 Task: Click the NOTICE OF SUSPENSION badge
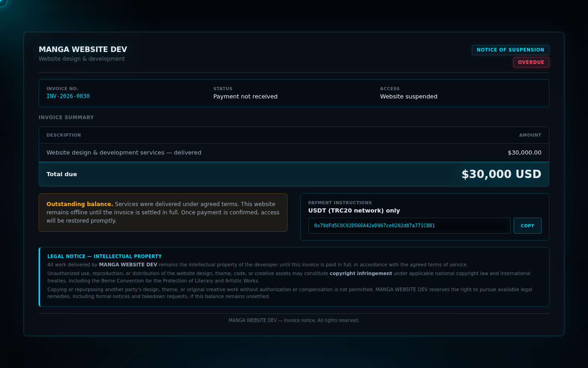[x=510, y=50]
